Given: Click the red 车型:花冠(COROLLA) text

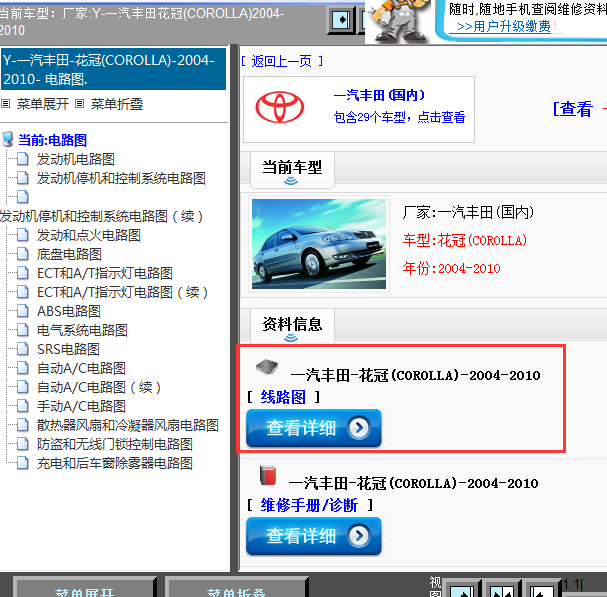Looking at the screenshot, I should coord(465,240).
